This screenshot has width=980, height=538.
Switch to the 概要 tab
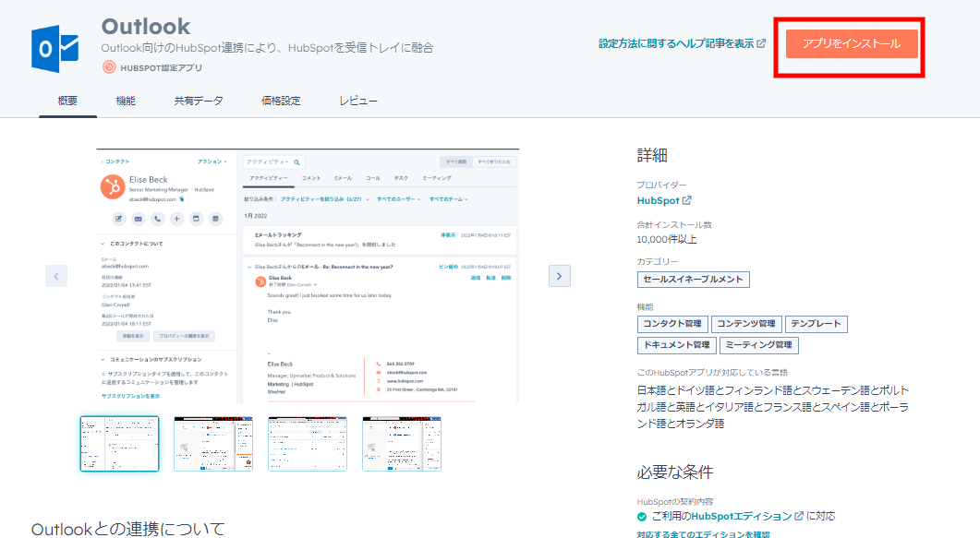67,101
